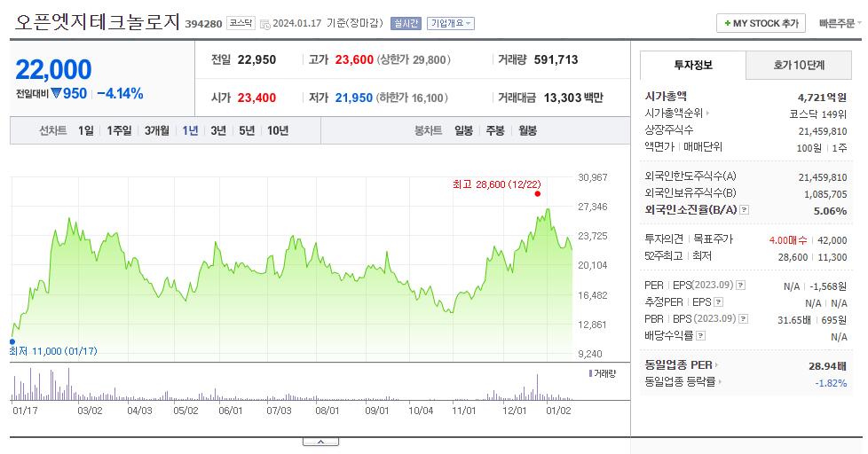Expand the 시가총액순위 arrow link
Viewport: 868px width, 454px height.
click(707, 113)
